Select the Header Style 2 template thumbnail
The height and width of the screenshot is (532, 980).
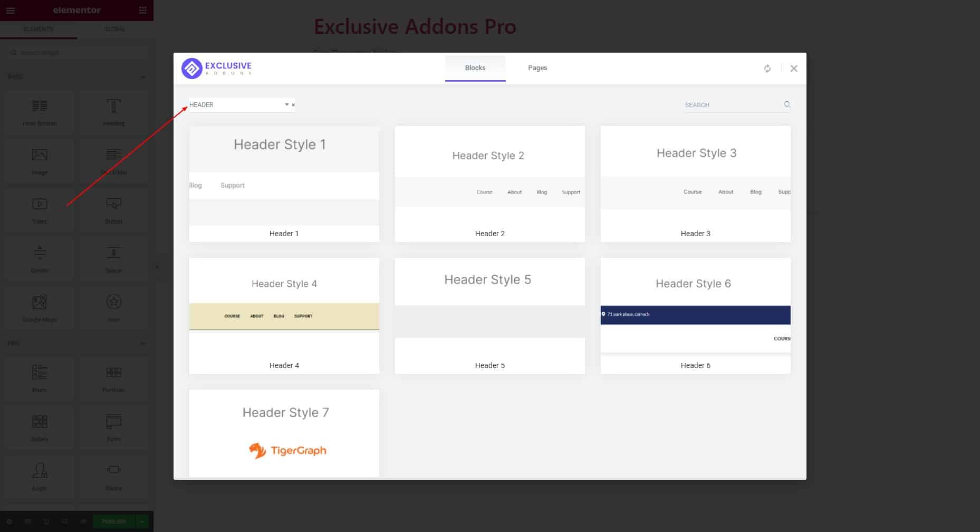[490, 176]
